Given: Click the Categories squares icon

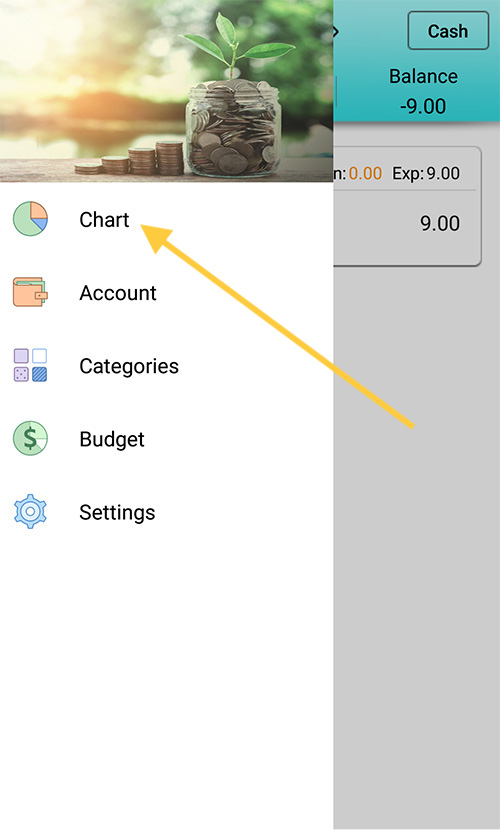Looking at the screenshot, I should [30, 365].
